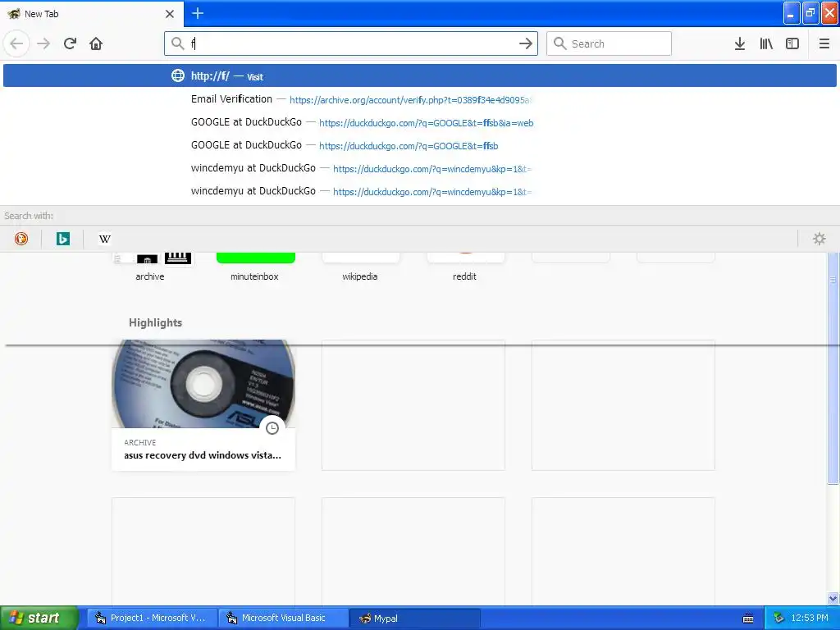Screen dimensions: 840x630
Task: Open the minuteinbox top site tile
Action: tap(255, 267)
